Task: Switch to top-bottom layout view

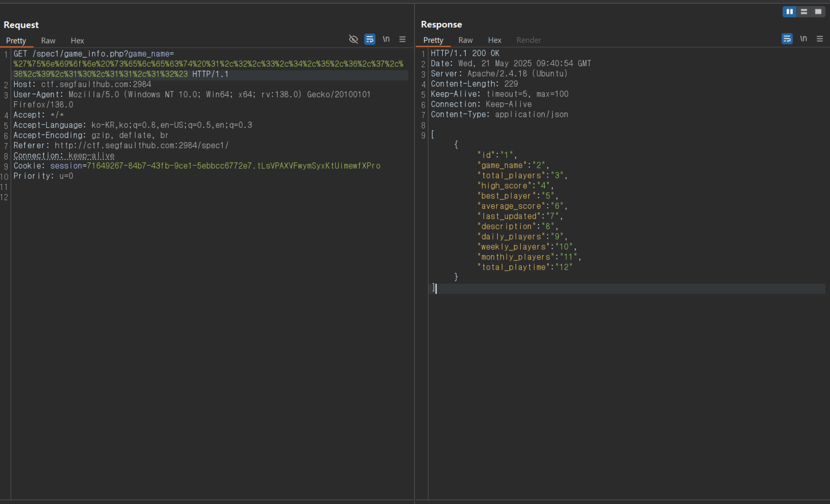Action: click(x=804, y=12)
